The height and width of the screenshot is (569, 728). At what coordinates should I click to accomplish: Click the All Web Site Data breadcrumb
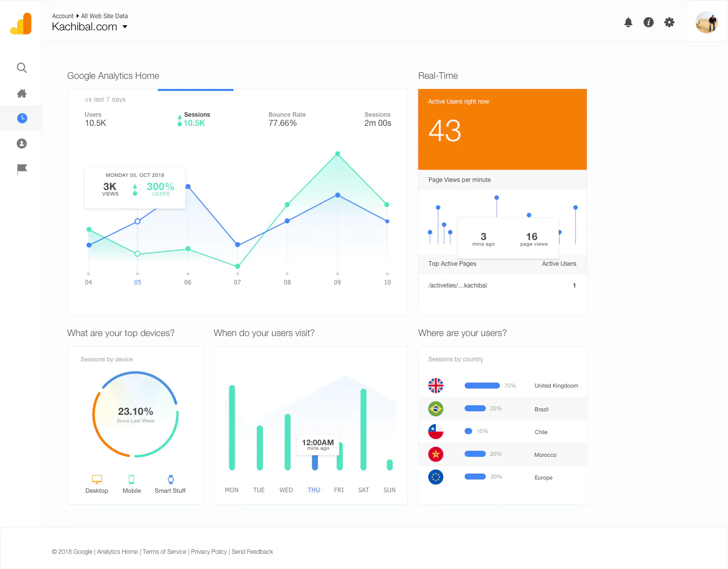[x=104, y=16]
